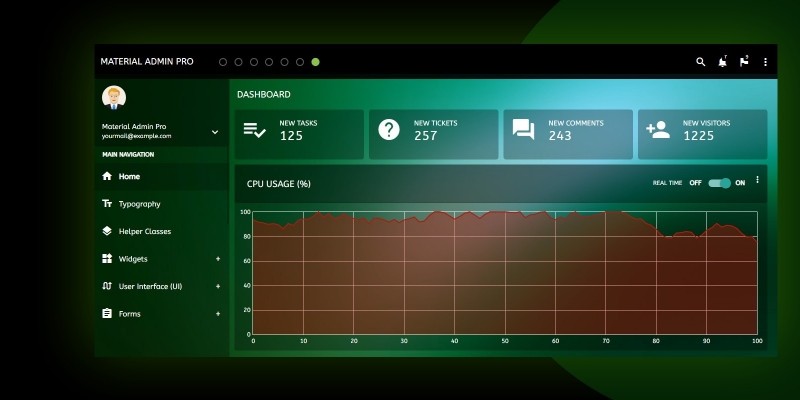
Task: Expand the Forms plus sign
Action: click(218, 314)
